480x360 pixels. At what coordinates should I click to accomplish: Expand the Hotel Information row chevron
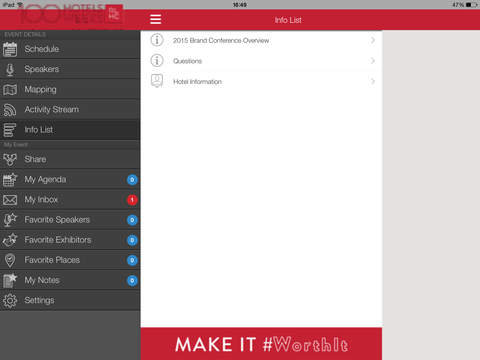(373, 81)
